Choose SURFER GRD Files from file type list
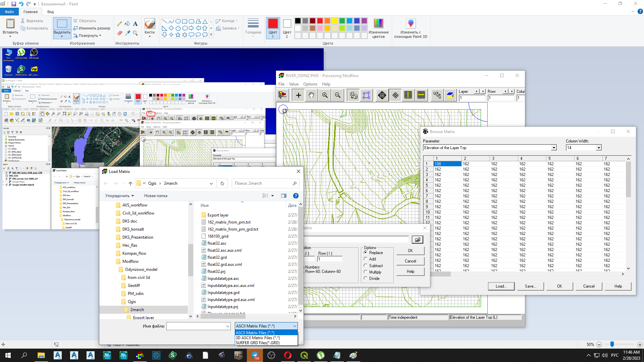The width and height of the screenshot is (644, 362). 258,343
